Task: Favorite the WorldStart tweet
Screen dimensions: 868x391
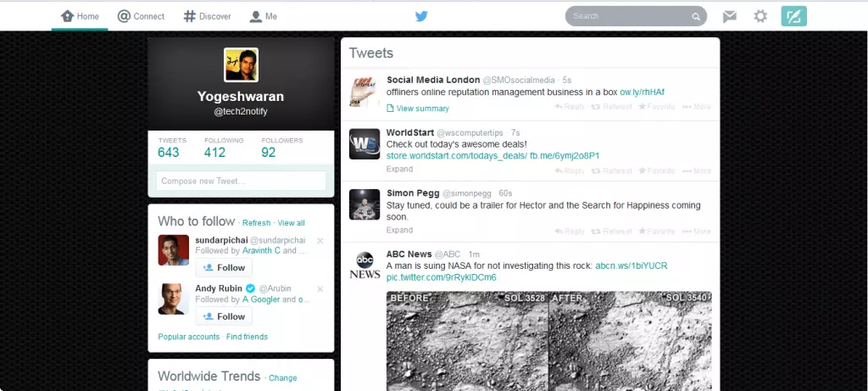Action: pos(657,171)
